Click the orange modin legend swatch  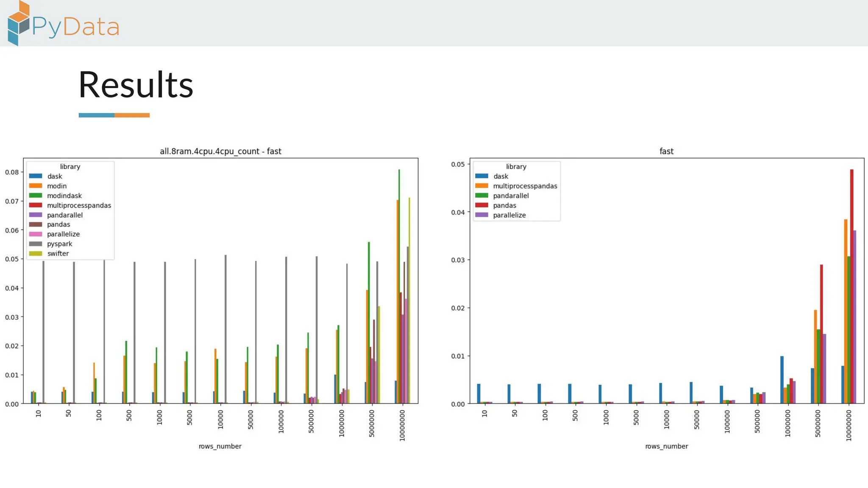tap(36, 186)
